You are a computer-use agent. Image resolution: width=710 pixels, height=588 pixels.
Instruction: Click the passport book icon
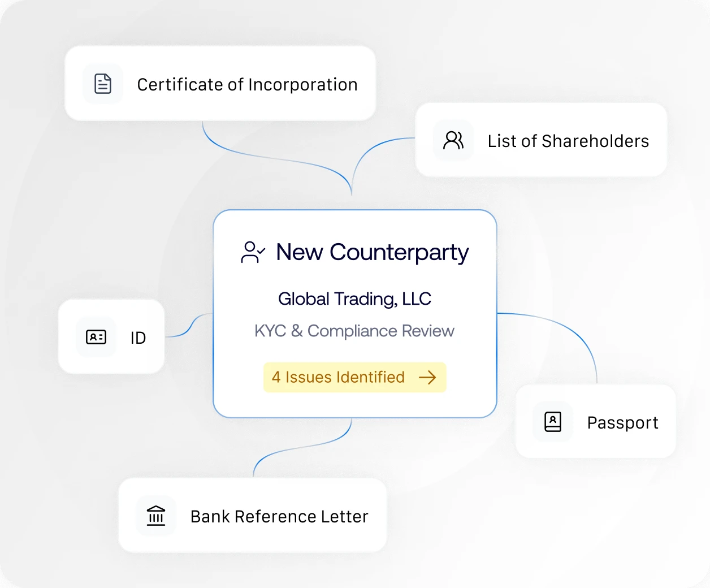(553, 422)
